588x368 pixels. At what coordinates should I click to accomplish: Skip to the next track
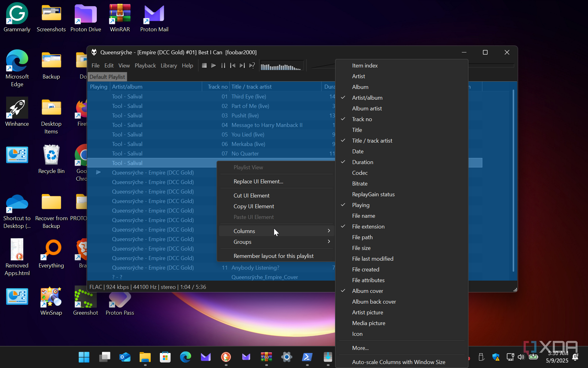[242, 65]
